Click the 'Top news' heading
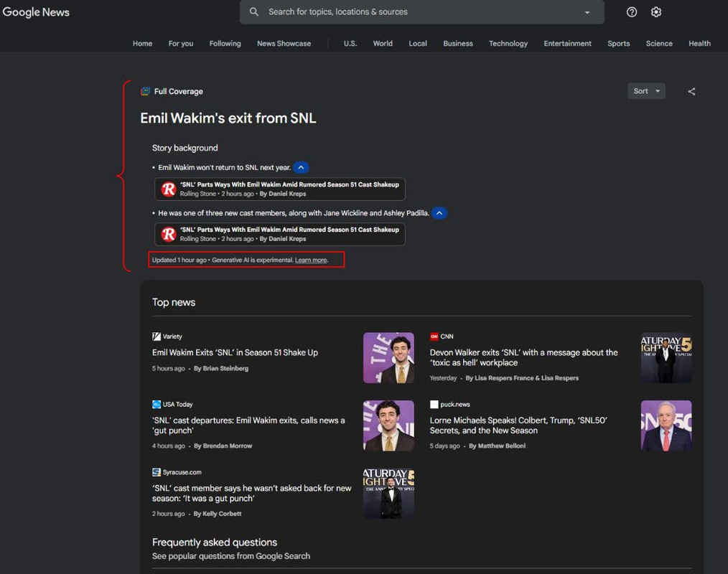Screen dimensions: 728x574 (174, 302)
